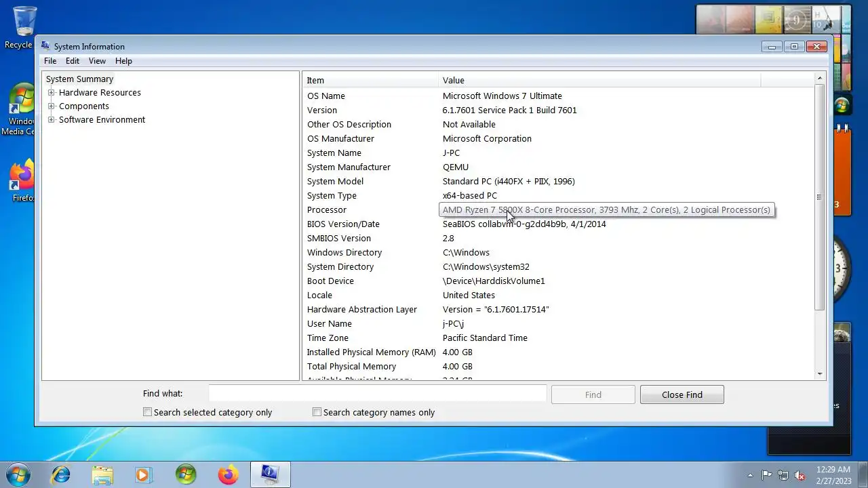Viewport: 868px width, 488px height.
Task: Click the System Information title bar icon
Action: coord(45,46)
